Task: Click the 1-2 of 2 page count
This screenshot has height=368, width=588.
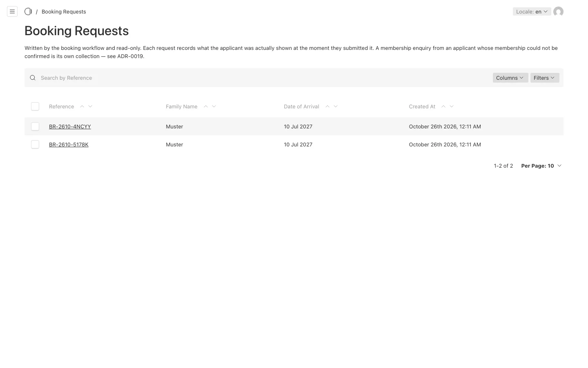Action: (x=503, y=166)
